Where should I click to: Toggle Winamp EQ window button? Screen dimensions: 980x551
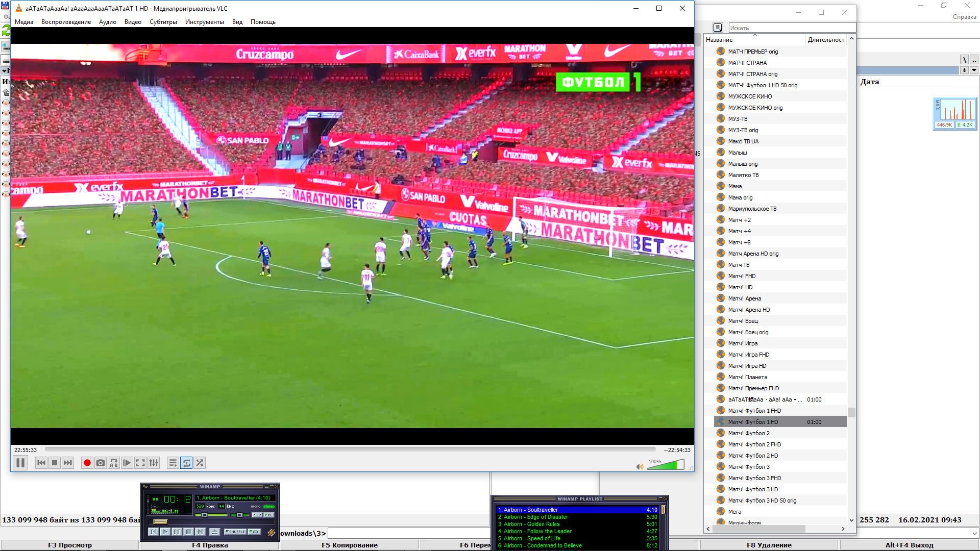(x=257, y=515)
